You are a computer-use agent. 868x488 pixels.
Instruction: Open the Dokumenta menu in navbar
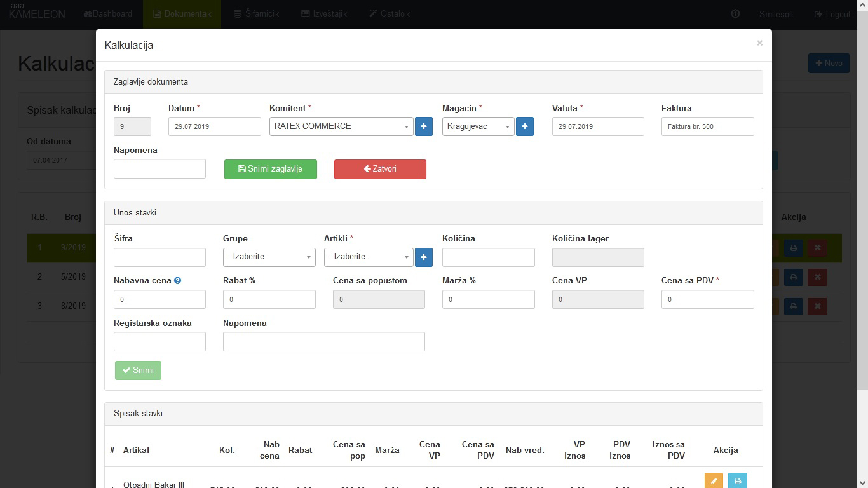pos(182,14)
